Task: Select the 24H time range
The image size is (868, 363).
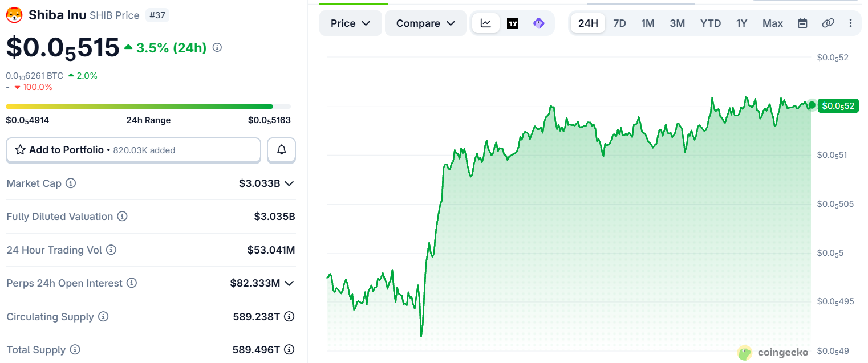Action: (x=588, y=23)
